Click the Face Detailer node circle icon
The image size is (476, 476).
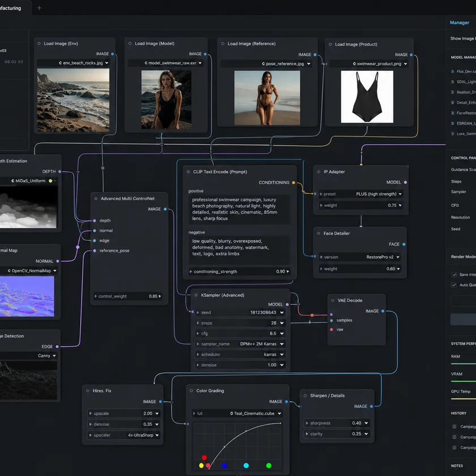pos(318,233)
